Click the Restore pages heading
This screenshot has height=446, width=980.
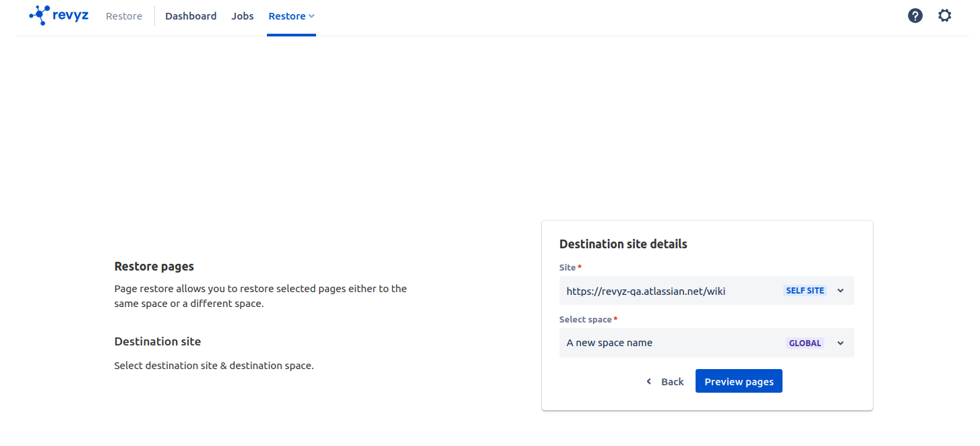point(154,267)
